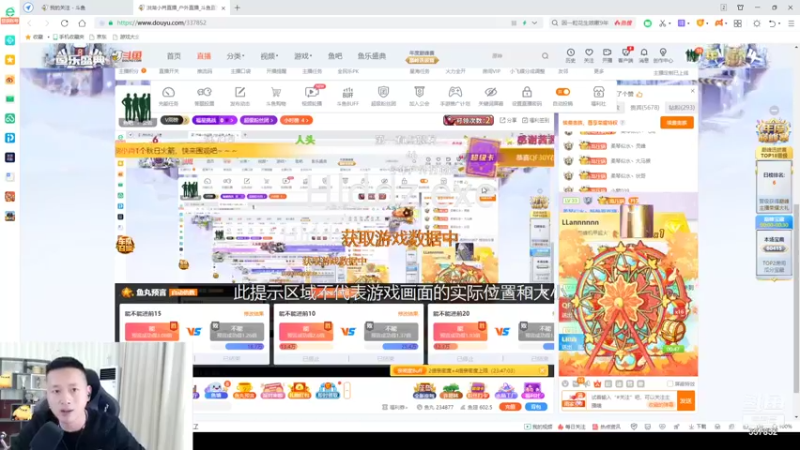Click the browser address bar URL
800x450 pixels.
coord(161,23)
